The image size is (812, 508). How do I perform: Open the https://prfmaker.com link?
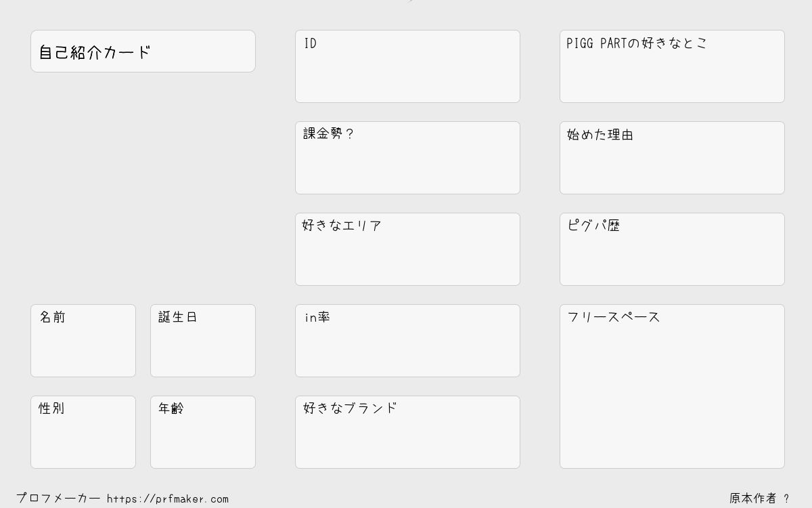coord(168,499)
